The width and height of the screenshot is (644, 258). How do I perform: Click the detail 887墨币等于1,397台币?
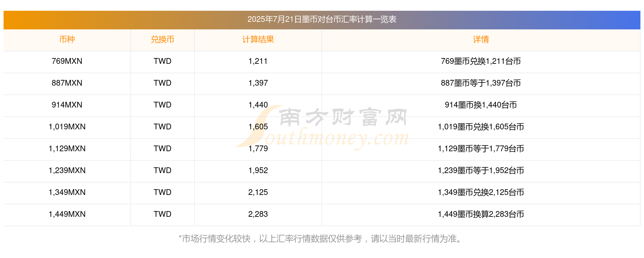coord(481,83)
